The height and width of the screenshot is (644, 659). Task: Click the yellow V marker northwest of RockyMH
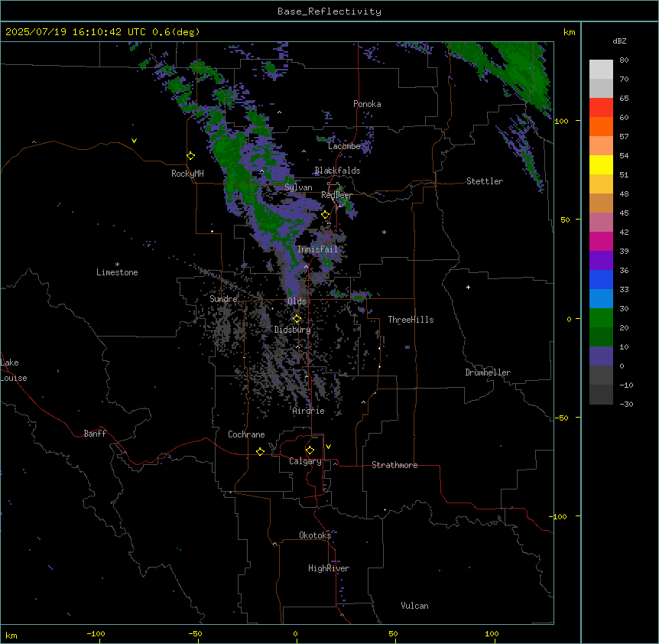[x=134, y=141]
